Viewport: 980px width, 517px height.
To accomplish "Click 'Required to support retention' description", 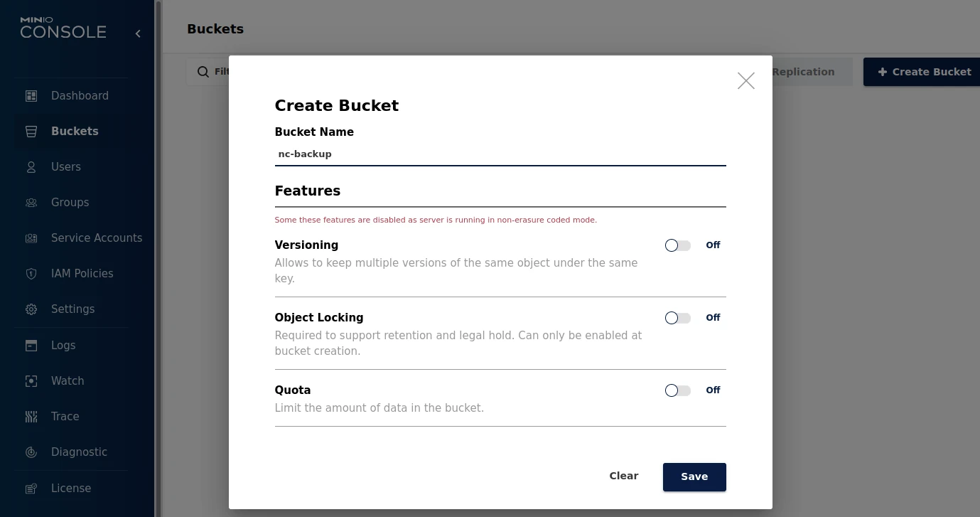I will tap(458, 343).
